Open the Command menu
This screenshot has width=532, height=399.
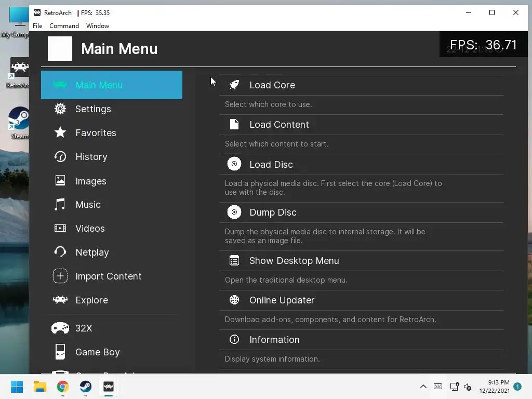point(64,26)
